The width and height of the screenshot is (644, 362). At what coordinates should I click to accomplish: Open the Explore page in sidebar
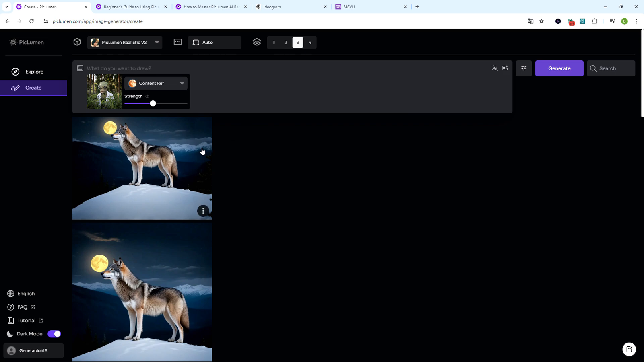(34, 72)
